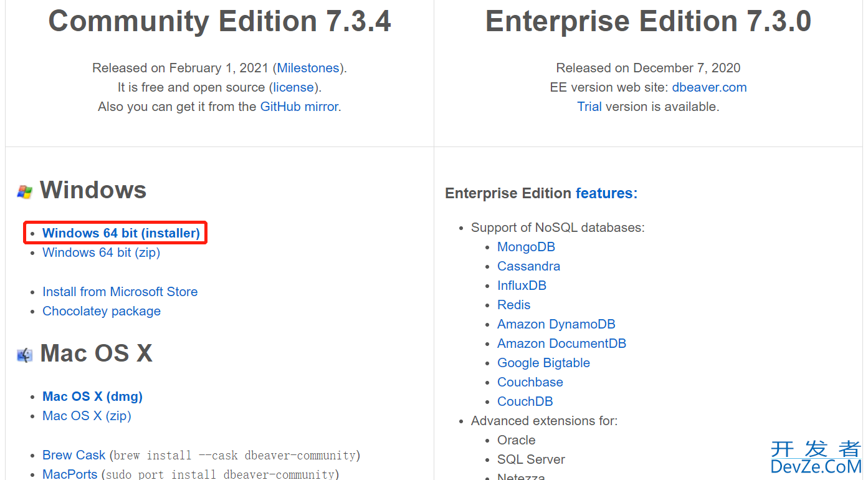
Task: View the open source license link
Action: [293, 87]
